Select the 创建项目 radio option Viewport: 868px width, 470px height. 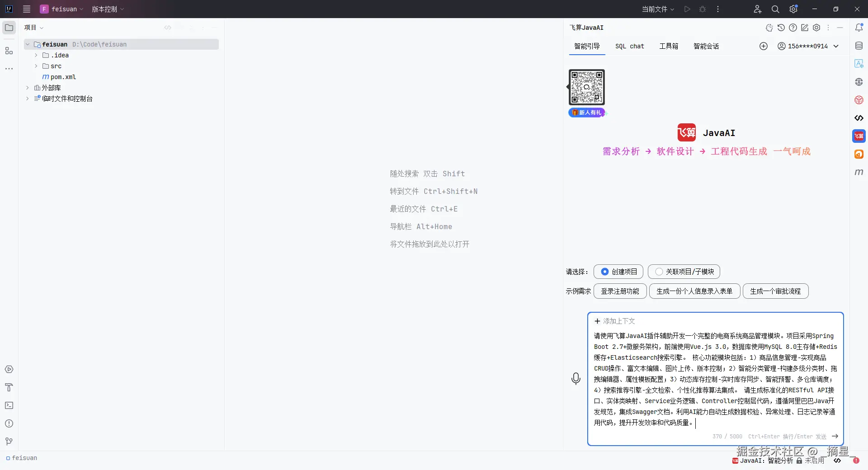coord(618,272)
